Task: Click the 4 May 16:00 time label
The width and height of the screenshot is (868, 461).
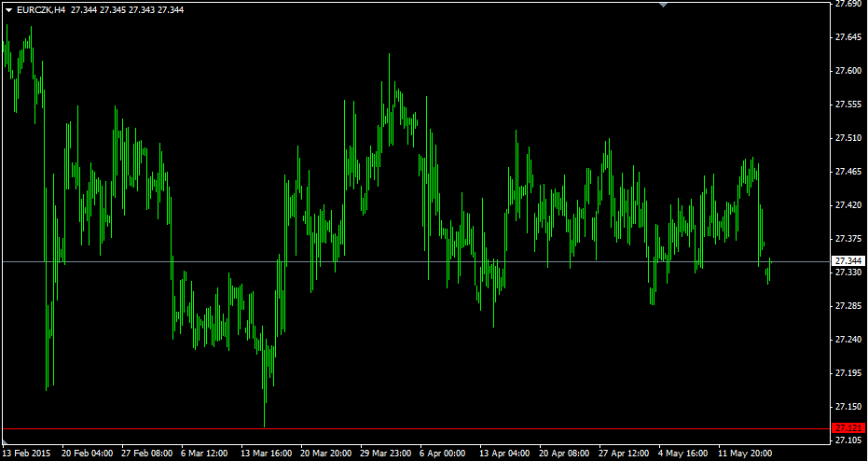Action: click(684, 454)
